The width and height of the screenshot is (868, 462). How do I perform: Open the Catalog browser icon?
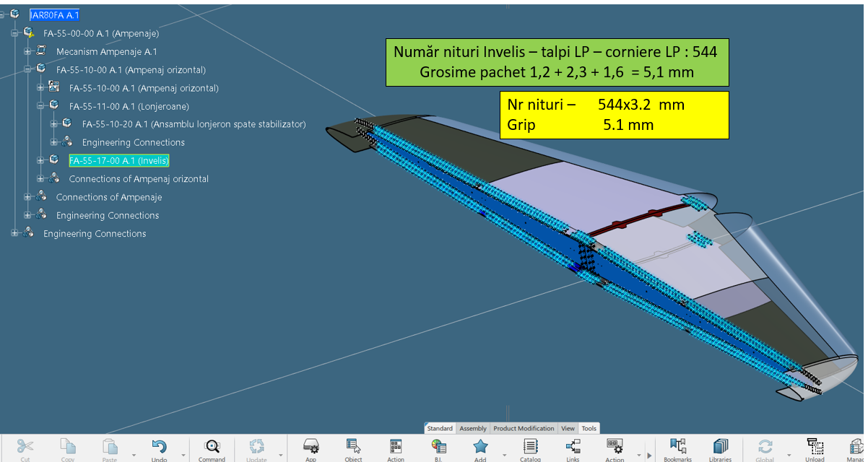point(530,447)
